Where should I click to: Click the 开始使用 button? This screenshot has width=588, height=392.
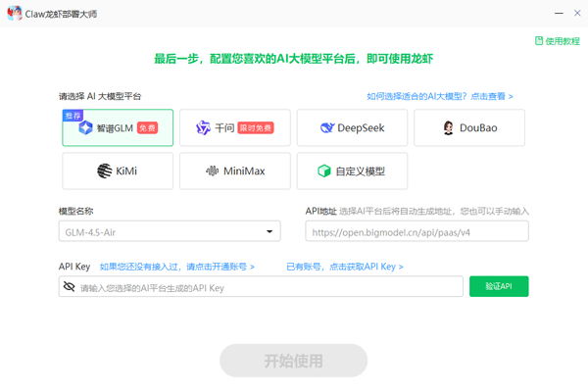[x=293, y=361]
